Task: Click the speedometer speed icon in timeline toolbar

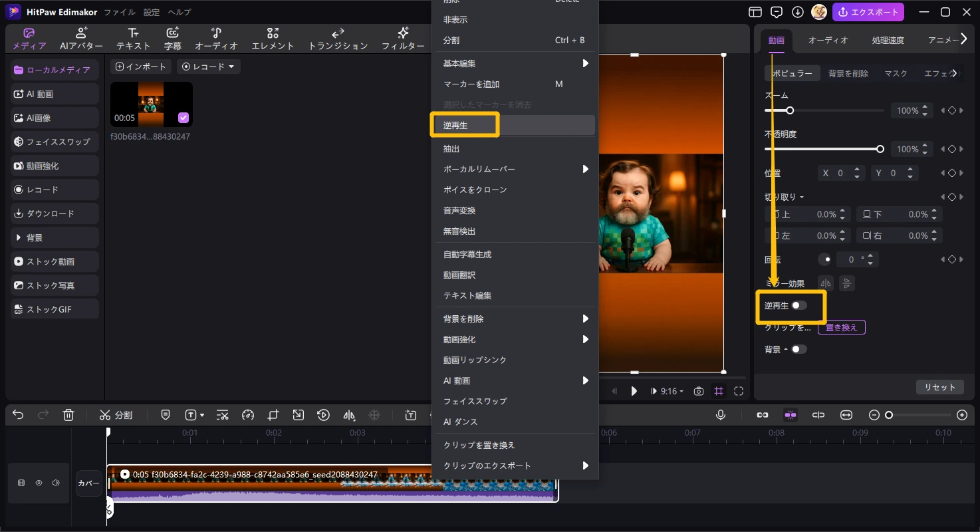Action: (x=248, y=415)
